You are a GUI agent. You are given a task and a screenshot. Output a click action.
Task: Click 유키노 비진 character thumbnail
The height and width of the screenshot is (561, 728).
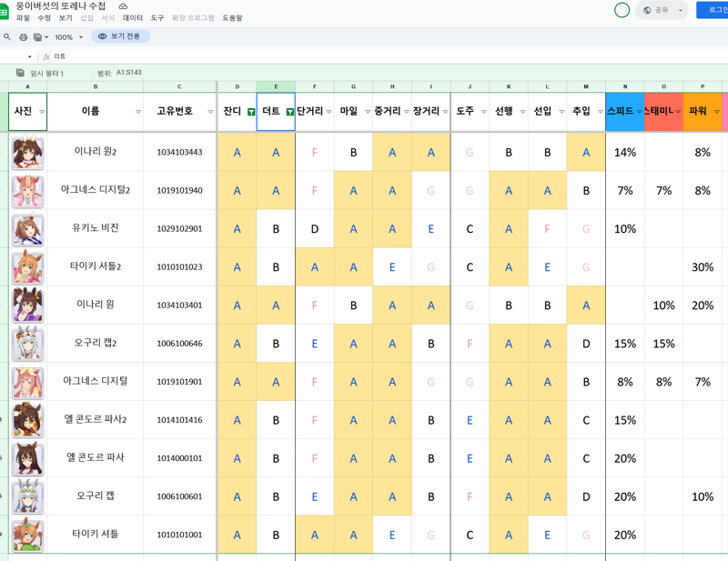pos(28,229)
